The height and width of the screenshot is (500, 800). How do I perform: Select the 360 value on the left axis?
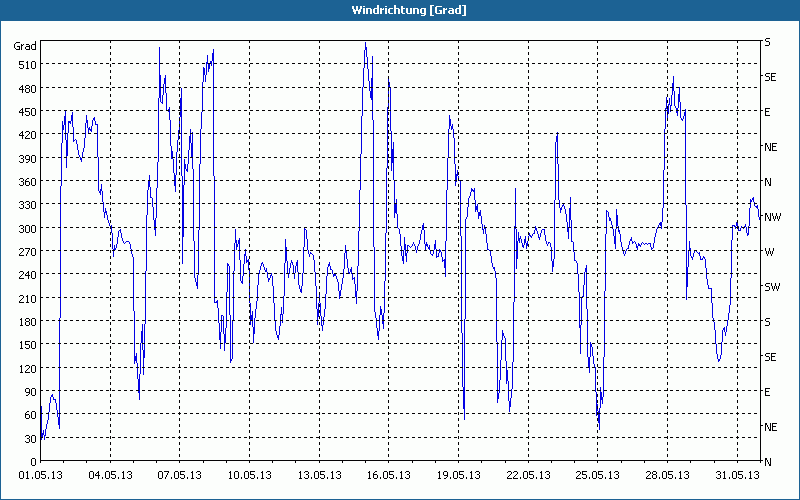tap(28, 182)
